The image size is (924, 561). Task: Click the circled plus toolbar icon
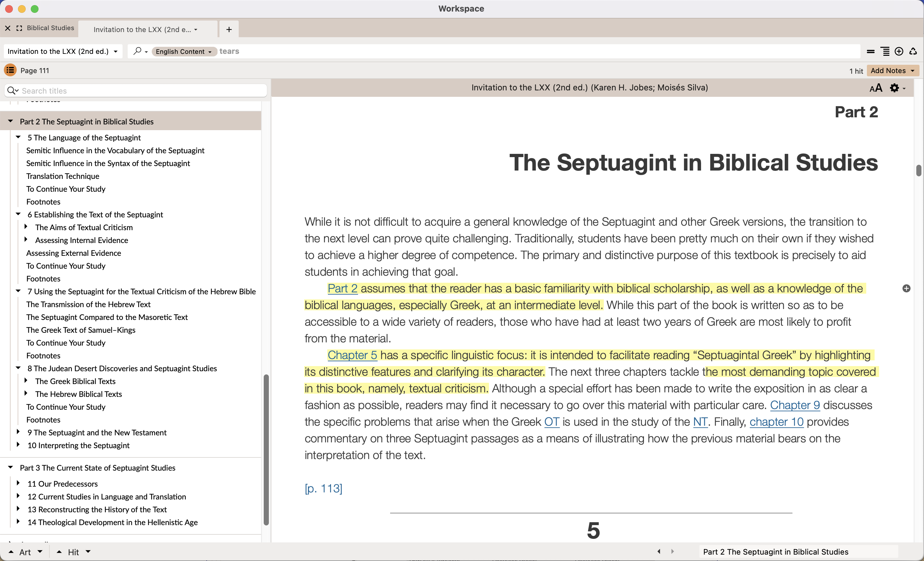point(899,51)
